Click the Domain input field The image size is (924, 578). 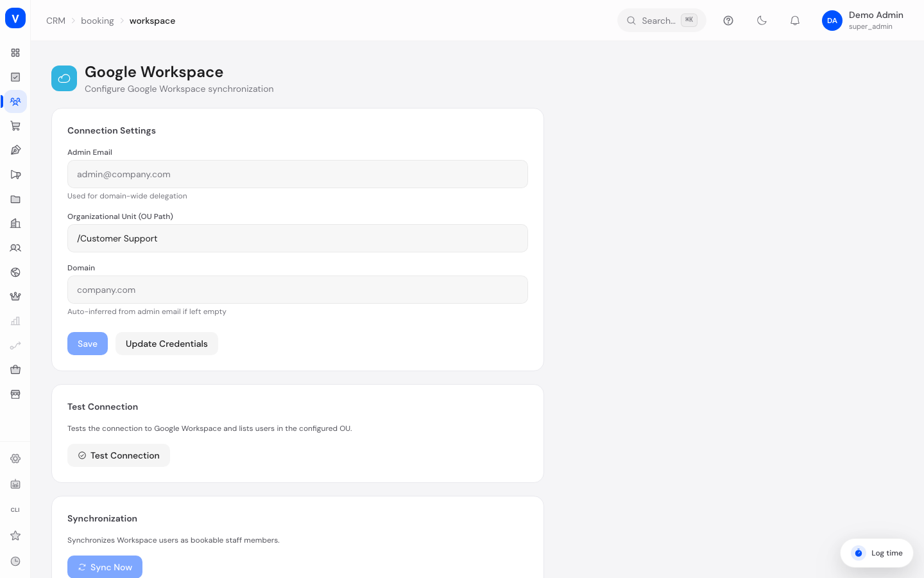[298, 290]
